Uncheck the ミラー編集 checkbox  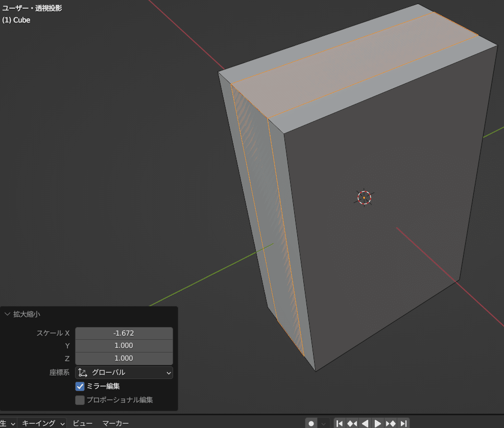pyautogui.click(x=80, y=386)
